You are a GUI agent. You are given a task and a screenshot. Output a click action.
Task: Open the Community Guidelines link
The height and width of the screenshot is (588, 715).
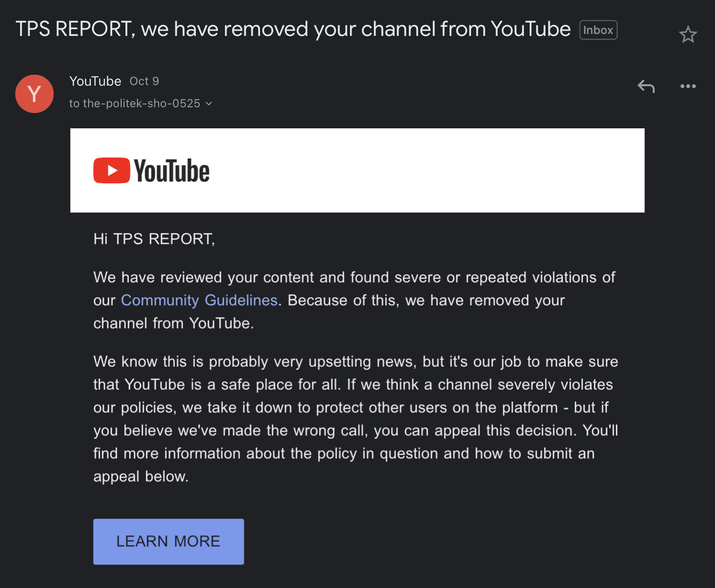[x=199, y=300]
